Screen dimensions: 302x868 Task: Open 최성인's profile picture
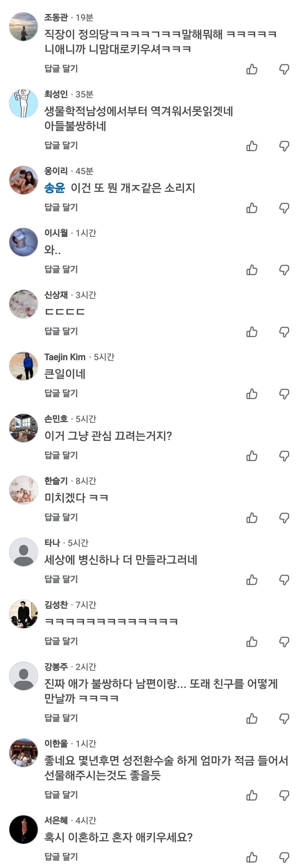coord(23,104)
